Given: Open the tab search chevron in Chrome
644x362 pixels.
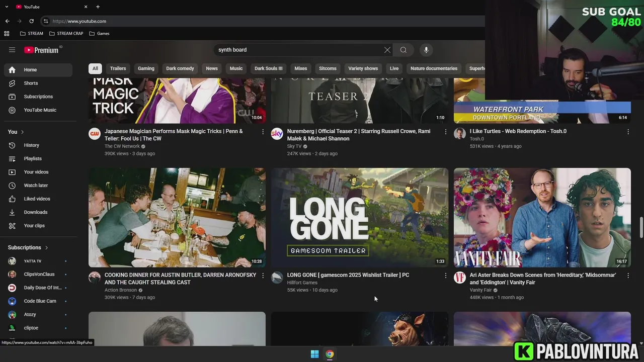Looking at the screenshot, I should [x=7, y=7].
